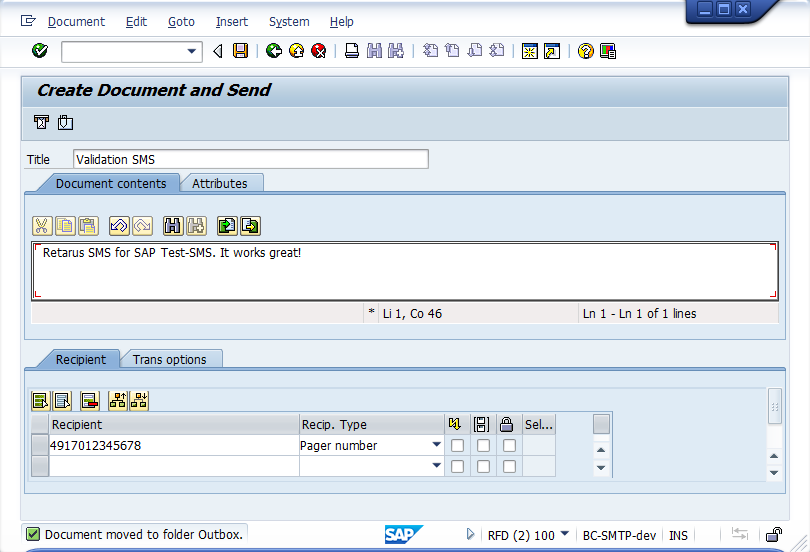
Task: Click the Find binoculars icon in editor
Action: (172, 226)
